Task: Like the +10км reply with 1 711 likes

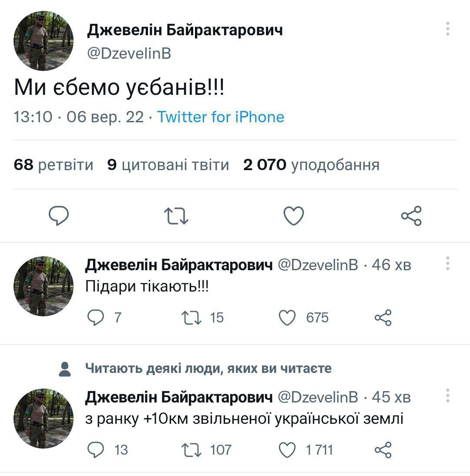Action: pos(287,450)
